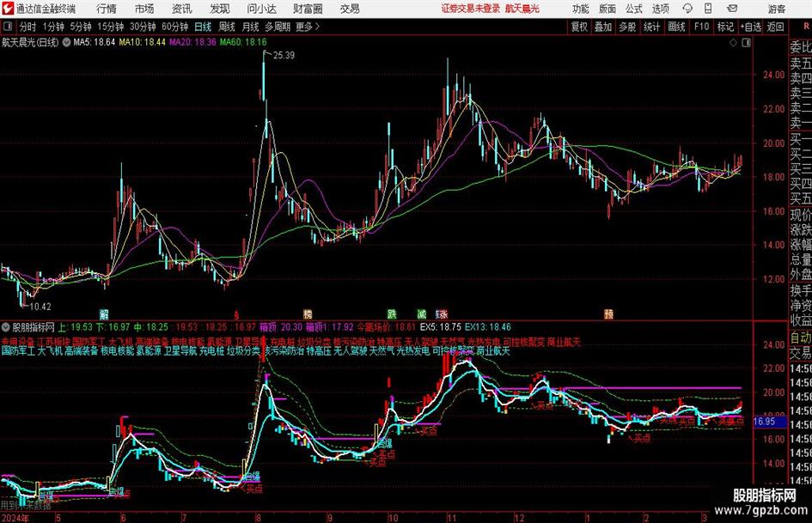The image size is (812, 523).
Task: Click the 跌 event marker icon
Action: pos(392,313)
